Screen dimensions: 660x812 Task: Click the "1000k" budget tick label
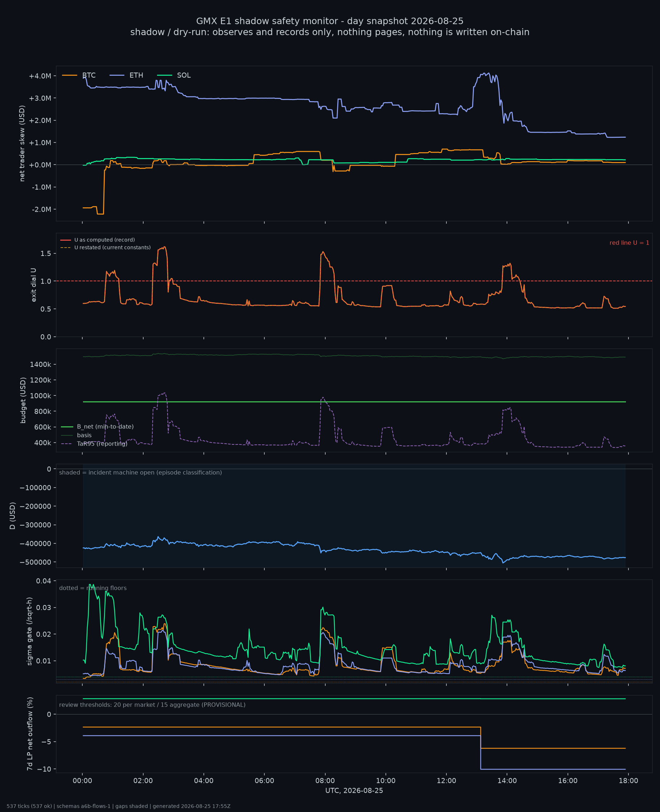[x=40, y=395]
